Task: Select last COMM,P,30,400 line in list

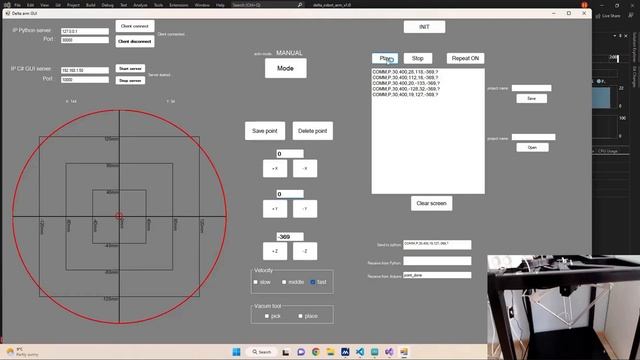Action: click(405, 94)
